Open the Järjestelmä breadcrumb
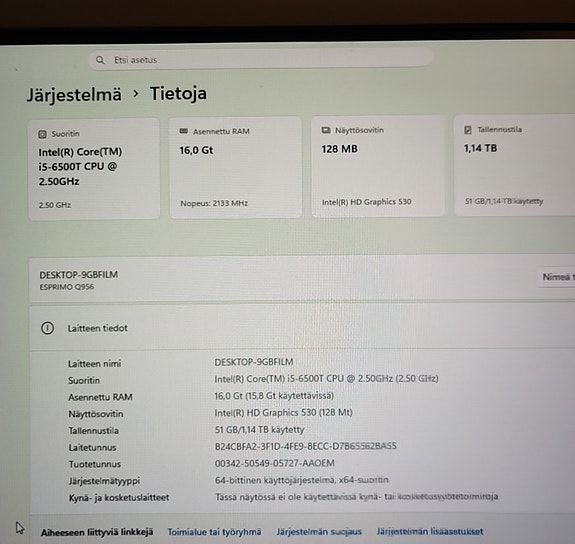575x544 pixels. [74, 95]
